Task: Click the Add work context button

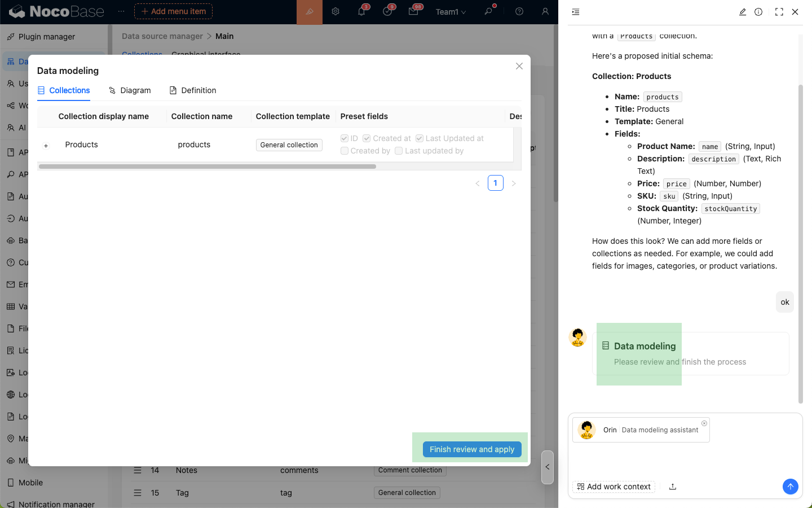Action: 614,487
